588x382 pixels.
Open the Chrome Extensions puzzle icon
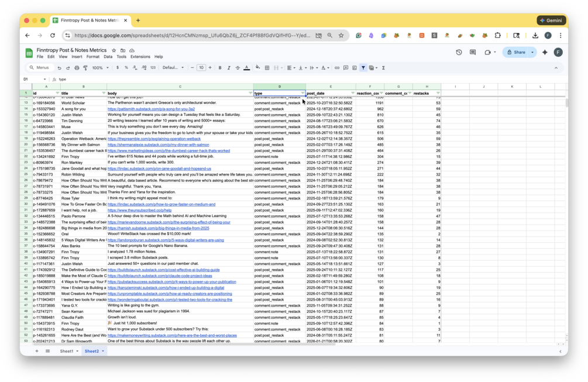tap(498, 35)
